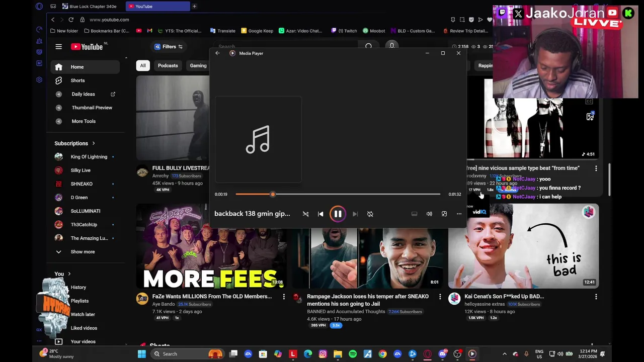Open Google Chrome from taskbar
Screen dimensions: 644x362
tap(382, 354)
